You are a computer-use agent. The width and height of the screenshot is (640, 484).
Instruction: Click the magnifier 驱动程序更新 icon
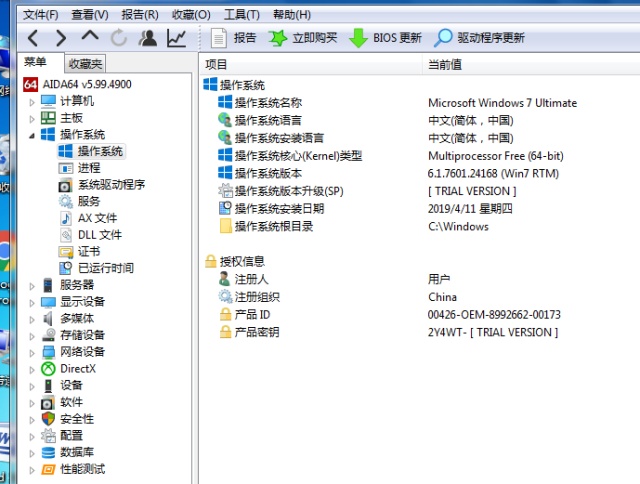(x=443, y=38)
